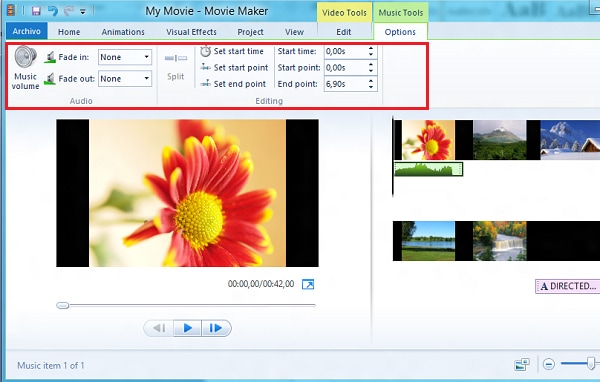Click Set end point
The width and height of the screenshot is (600, 382).
pos(233,83)
